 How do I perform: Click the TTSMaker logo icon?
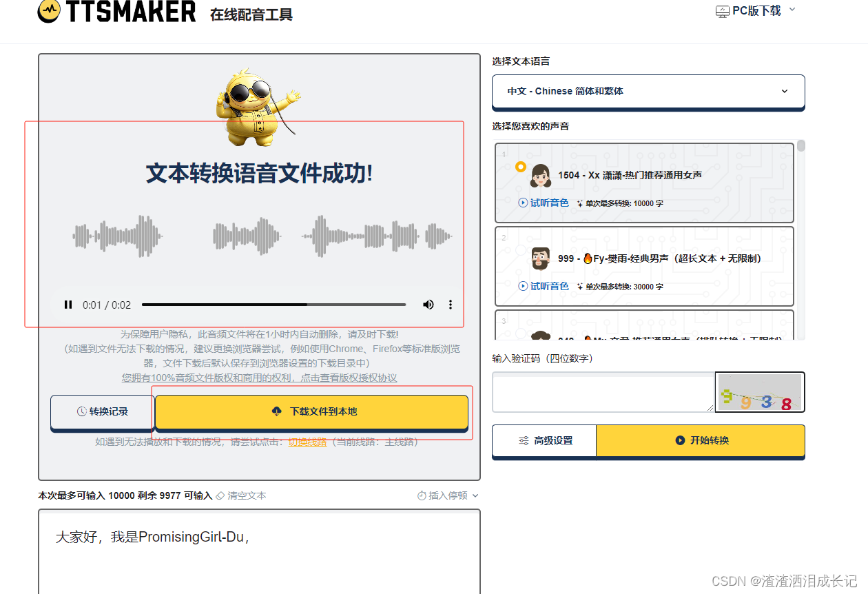point(49,11)
